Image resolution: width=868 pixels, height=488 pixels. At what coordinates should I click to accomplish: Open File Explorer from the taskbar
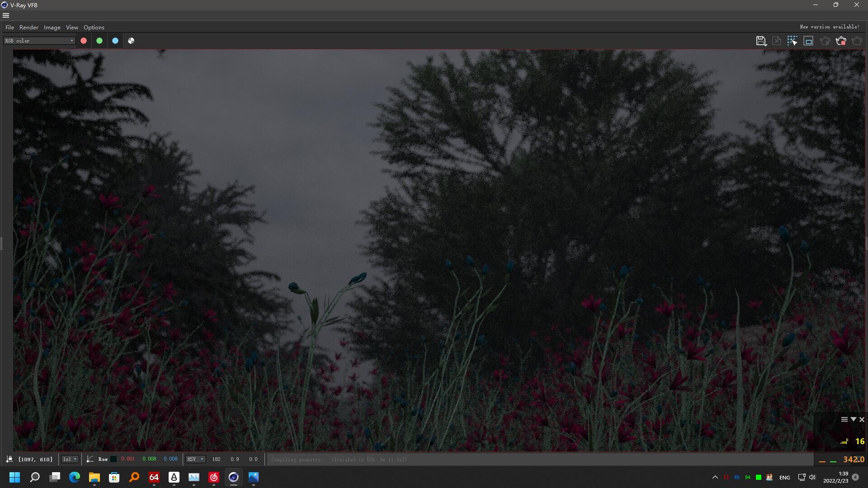point(94,477)
